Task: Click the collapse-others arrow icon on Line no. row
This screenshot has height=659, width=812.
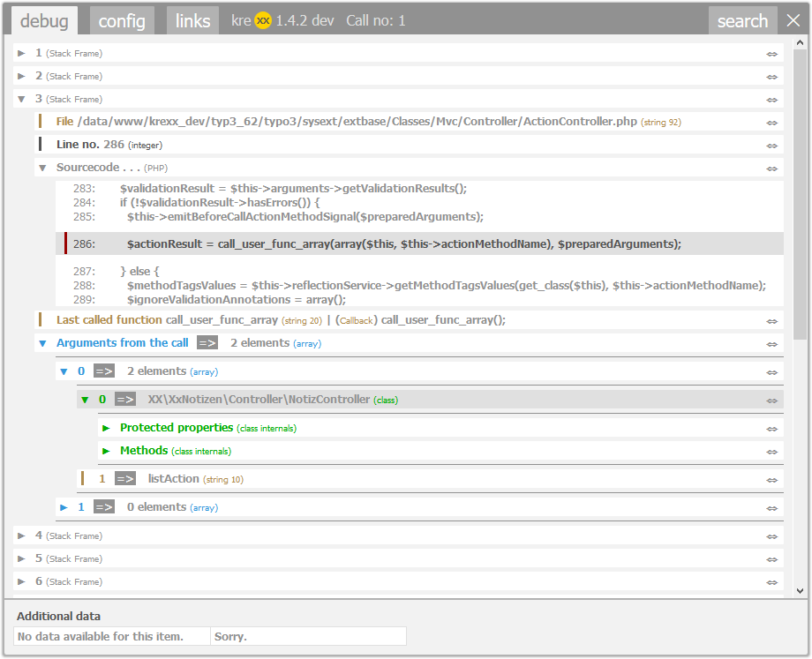Action: (772, 146)
